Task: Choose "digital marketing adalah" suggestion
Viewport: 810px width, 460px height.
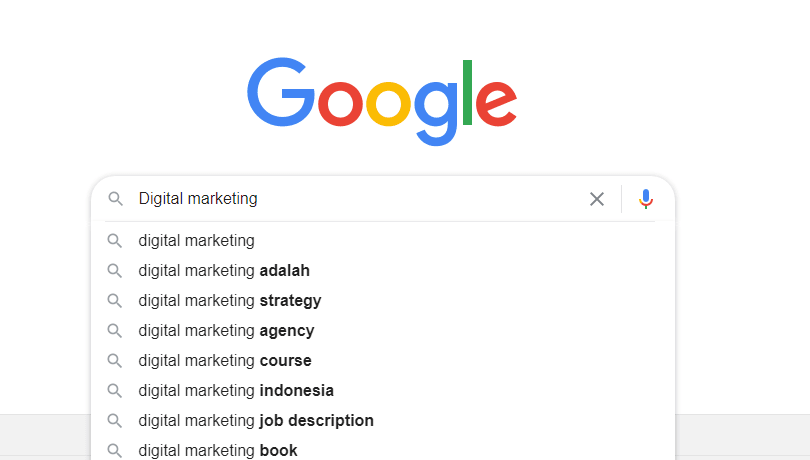Action: coord(224,270)
